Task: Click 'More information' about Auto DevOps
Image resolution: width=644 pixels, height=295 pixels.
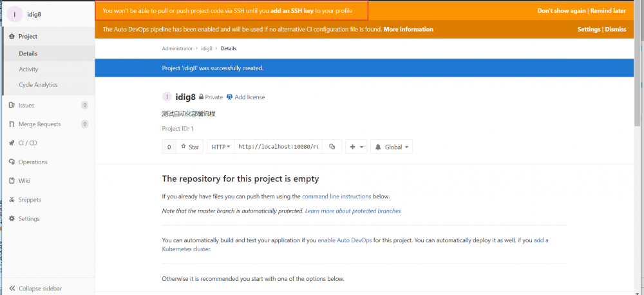Action: coord(408,29)
